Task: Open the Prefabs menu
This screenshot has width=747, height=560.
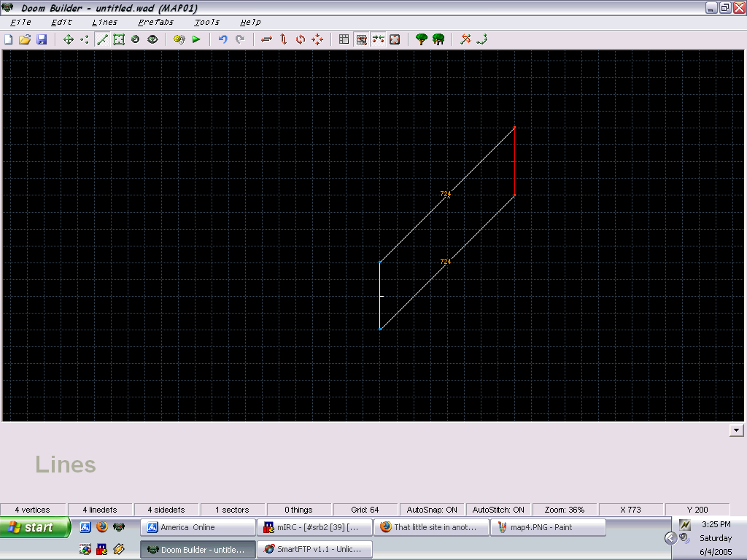Action: tap(156, 23)
